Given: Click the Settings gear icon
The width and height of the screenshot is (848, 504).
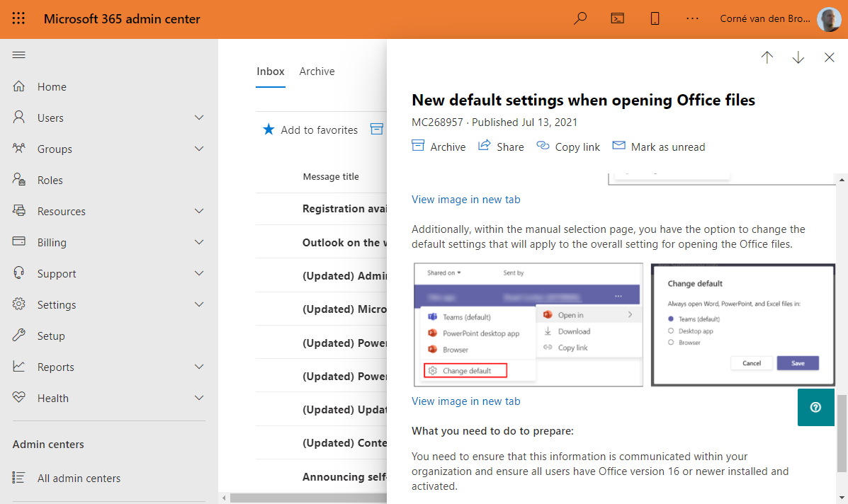Looking at the screenshot, I should (x=19, y=304).
